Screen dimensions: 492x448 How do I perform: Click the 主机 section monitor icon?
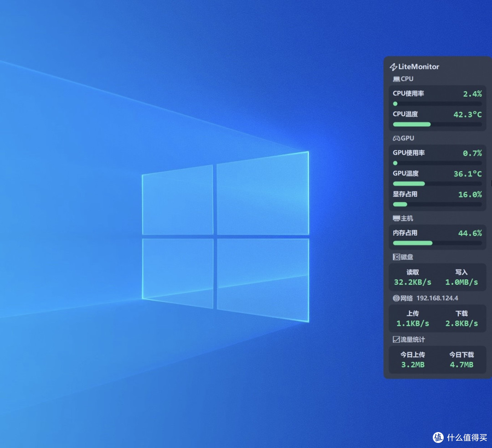point(396,218)
